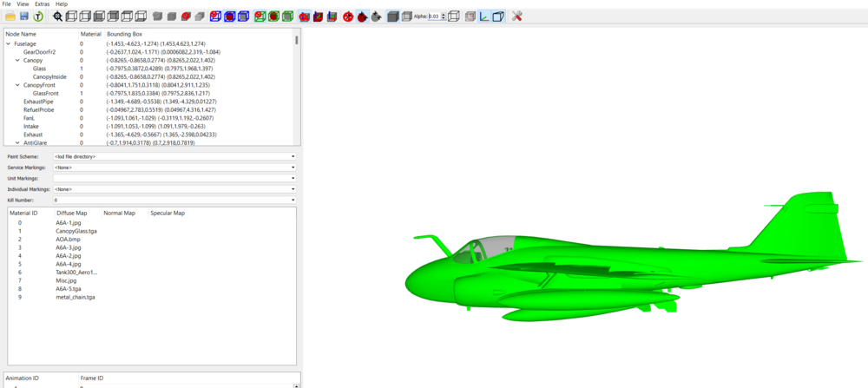868x388 pixels.
Task: Open the Extras menu
Action: [x=43, y=3]
